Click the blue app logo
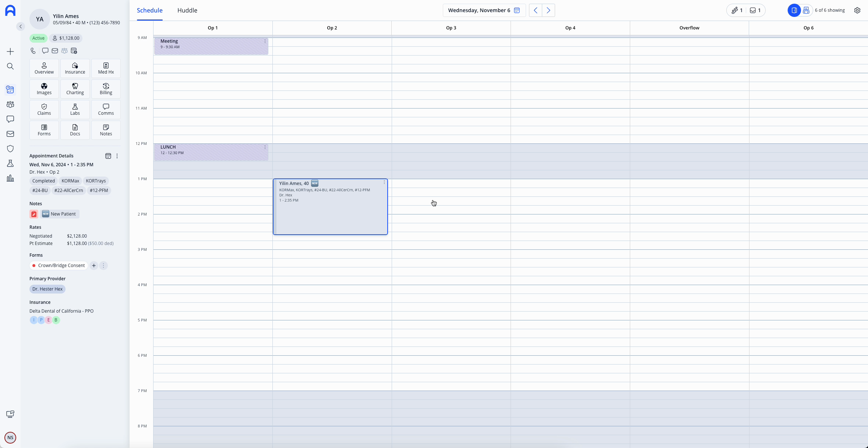The image size is (868, 448). [x=10, y=10]
